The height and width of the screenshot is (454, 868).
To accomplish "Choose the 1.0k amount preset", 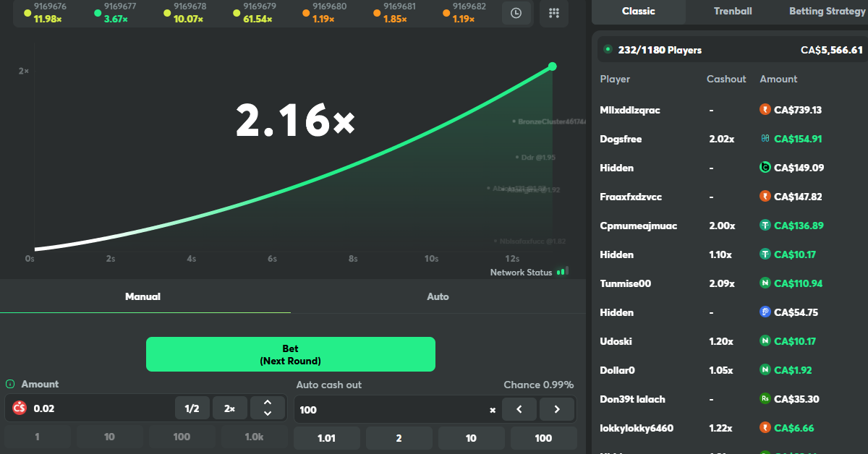I will click(255, 437).
